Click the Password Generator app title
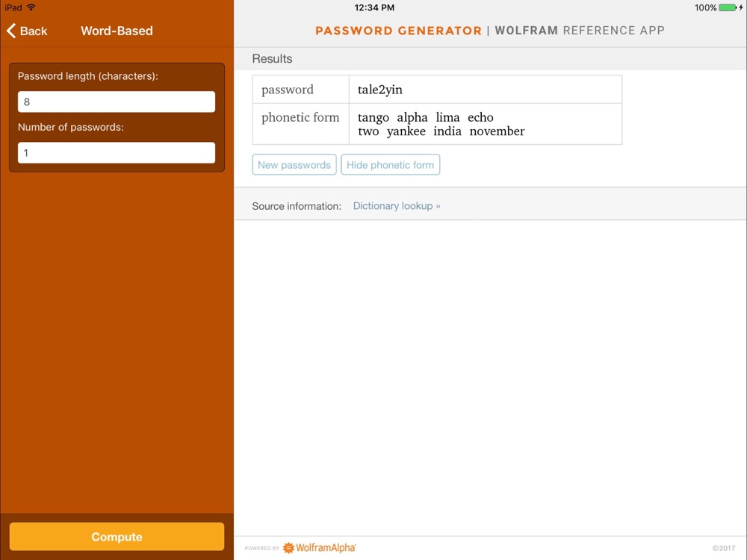This screenshot has width=747, height=560. 398,31
